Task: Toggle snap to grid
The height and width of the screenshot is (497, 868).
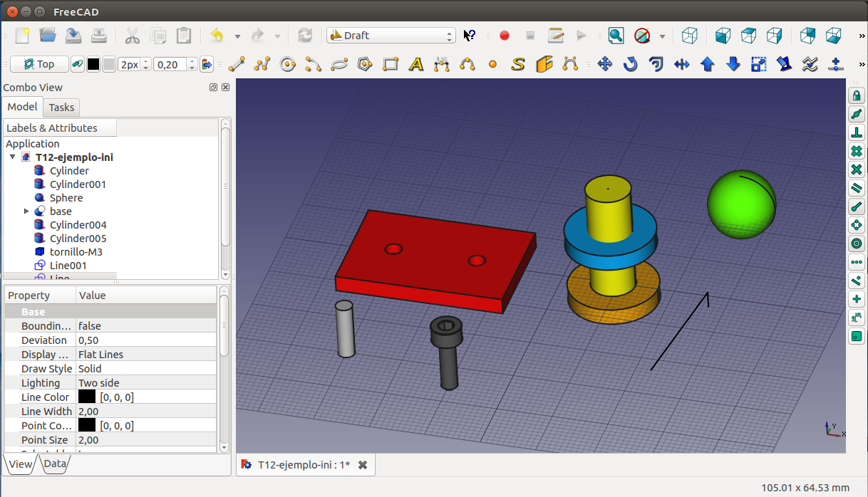Action: 857,152
